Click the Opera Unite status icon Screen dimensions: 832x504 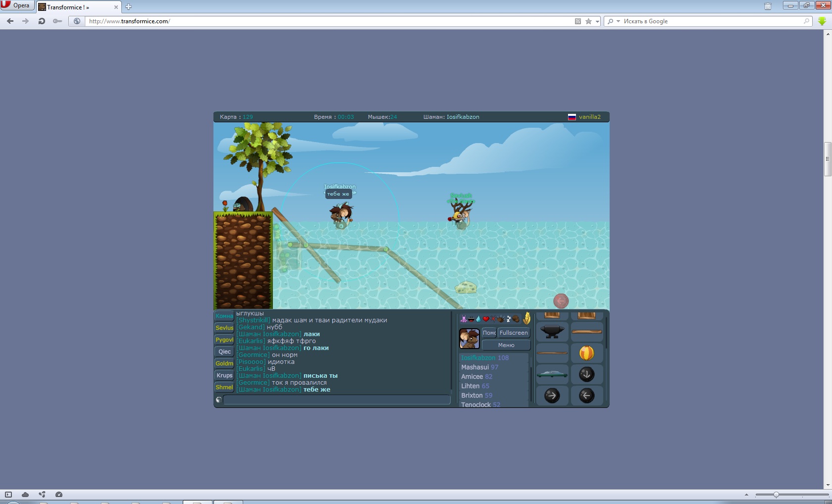42,495
